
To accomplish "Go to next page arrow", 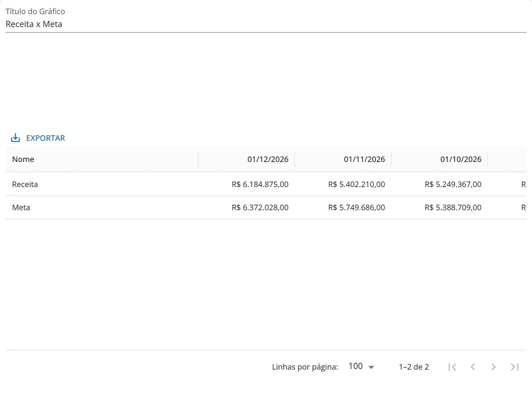I will point(493,367).
